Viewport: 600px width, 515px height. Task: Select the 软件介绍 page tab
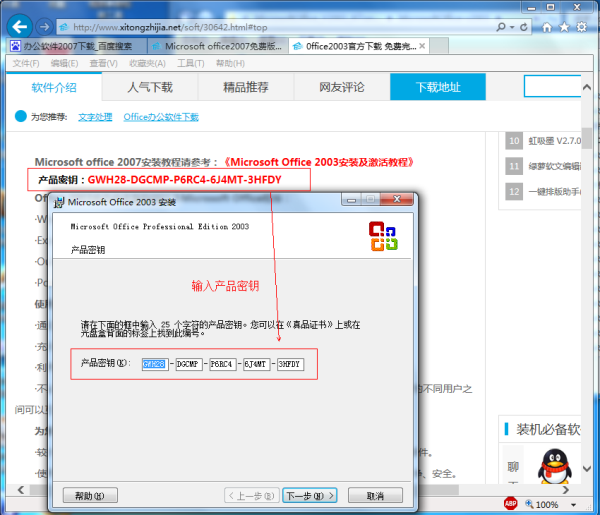54,87
